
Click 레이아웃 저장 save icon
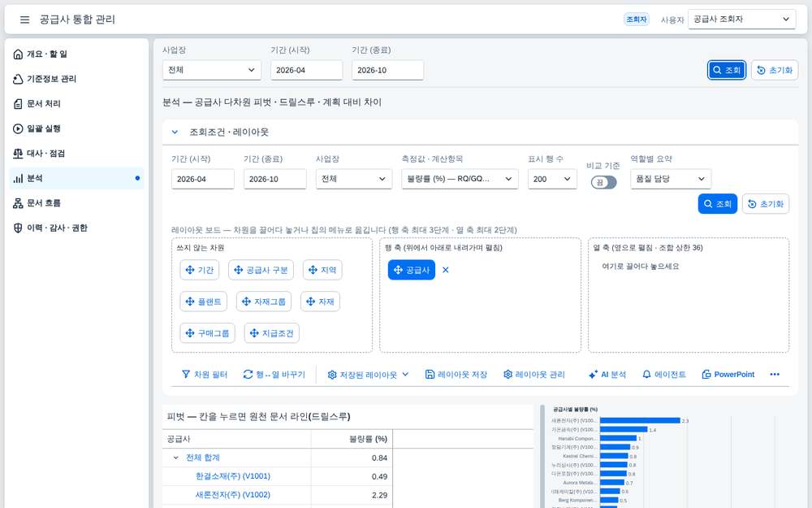(x=430, y=374)
